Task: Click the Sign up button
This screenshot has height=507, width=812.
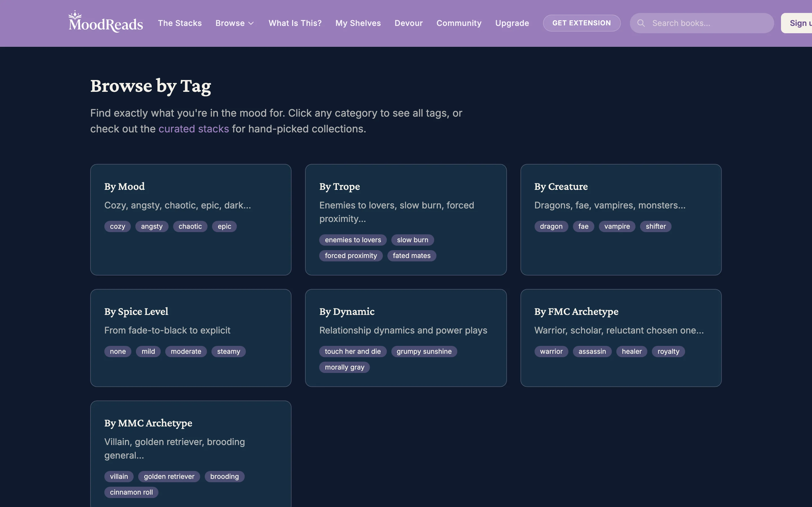Action: pos(802,23)
